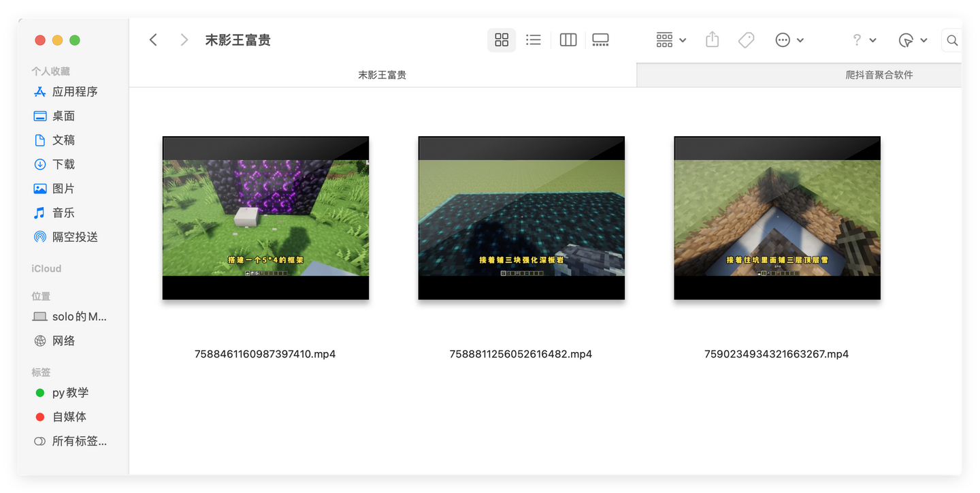Viewport: 980px width, 493px height.
Task: Switch to list view
Action: (x=534, y=40)
